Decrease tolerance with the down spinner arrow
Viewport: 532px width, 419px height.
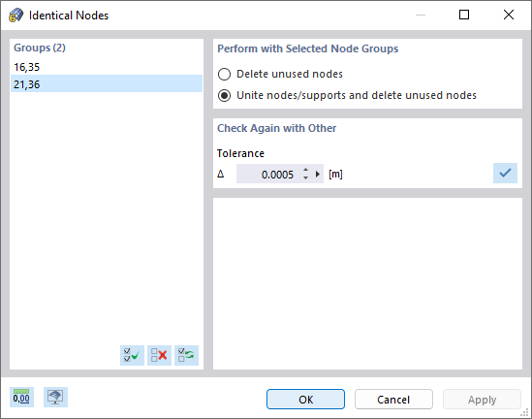pyautogui.click(x=305, y=177)
